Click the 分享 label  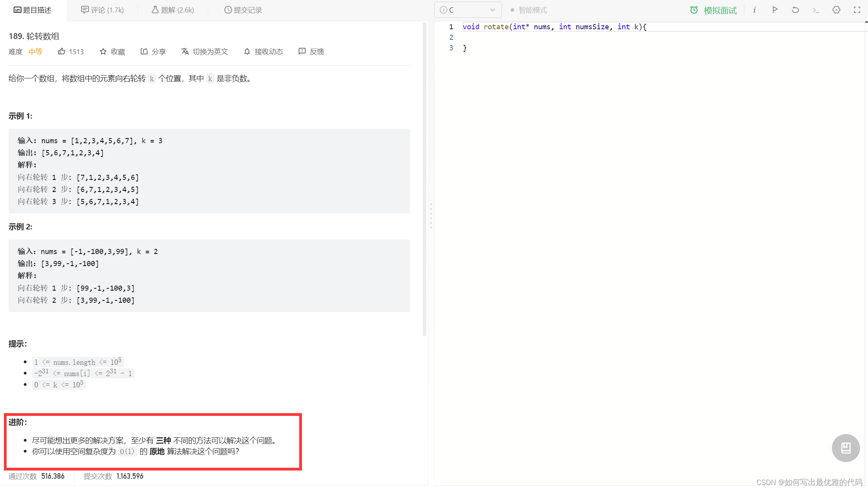159,51
